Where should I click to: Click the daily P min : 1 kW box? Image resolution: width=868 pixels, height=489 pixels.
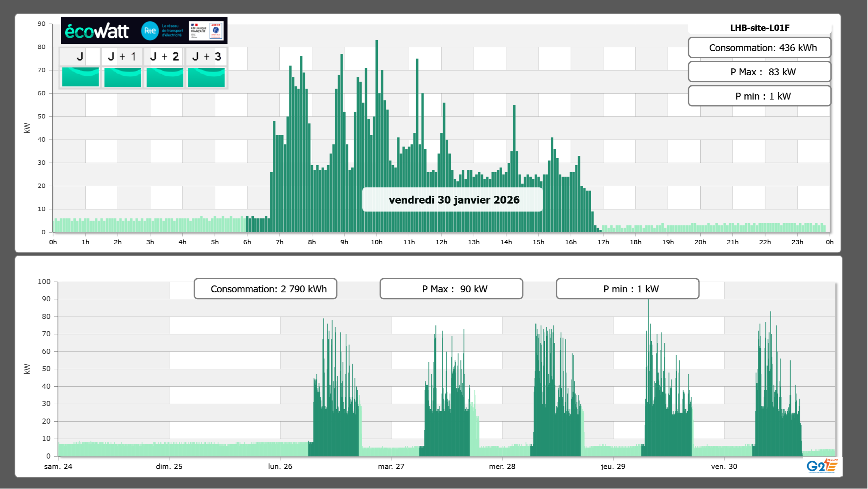tap(759, 96)
